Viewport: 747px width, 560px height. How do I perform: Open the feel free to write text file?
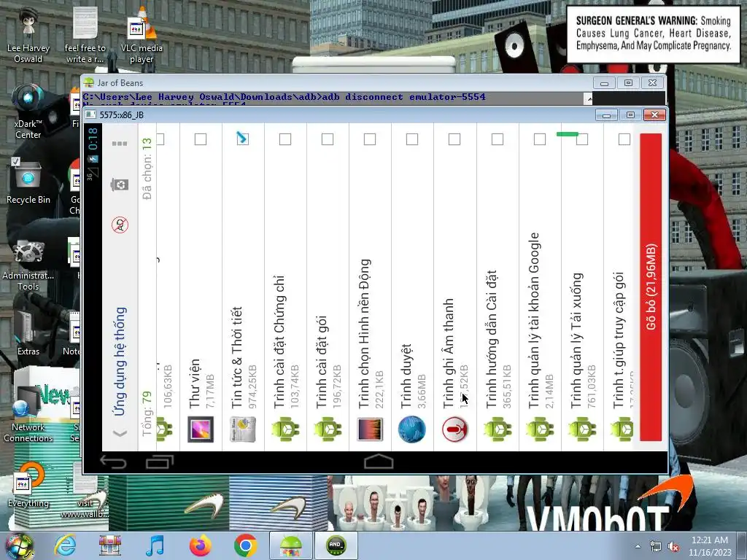coord(85,36)
